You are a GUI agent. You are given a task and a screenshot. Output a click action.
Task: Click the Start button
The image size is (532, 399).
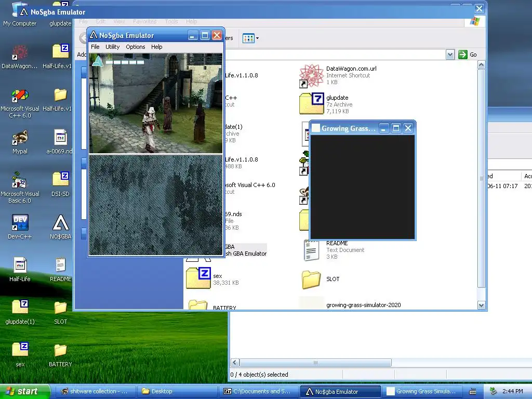(x=25, y=391)
